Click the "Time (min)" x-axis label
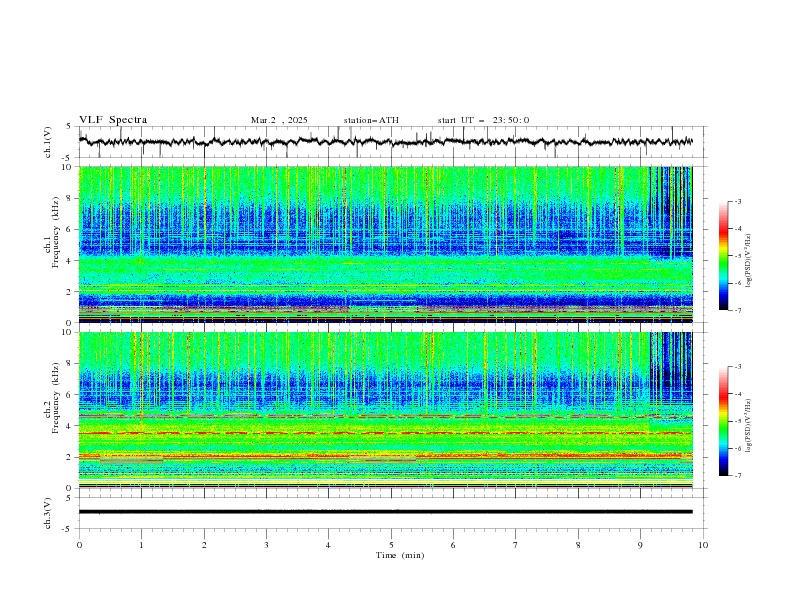Viewport: 792px width, 612px height. pyautogui.click(x=400, y=555)
